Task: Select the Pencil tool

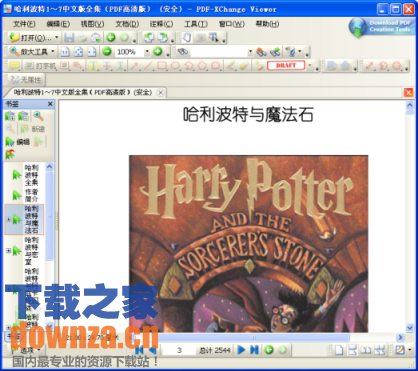Action: 230,65
